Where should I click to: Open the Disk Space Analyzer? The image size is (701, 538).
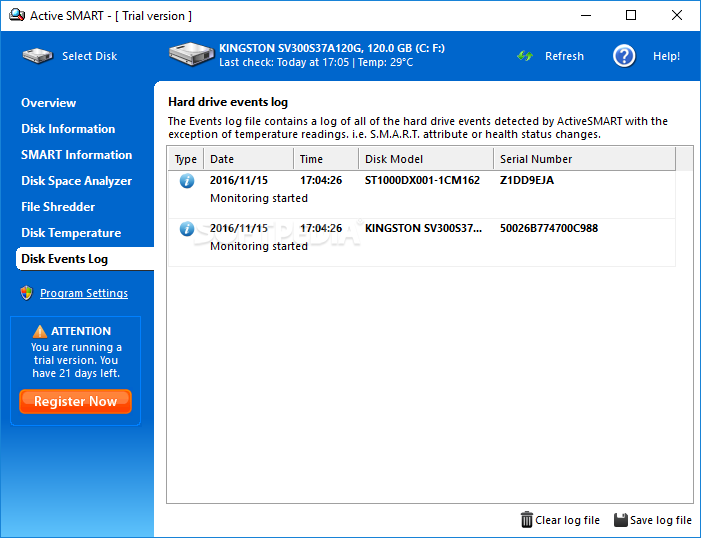tap(76, 181)
